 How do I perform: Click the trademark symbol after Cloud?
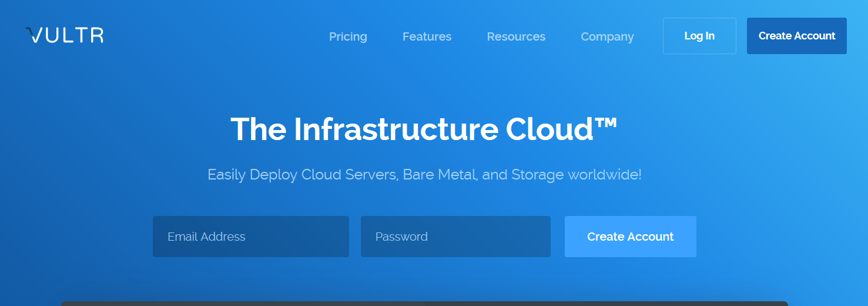pyautogui.click(x=608, y=123)
